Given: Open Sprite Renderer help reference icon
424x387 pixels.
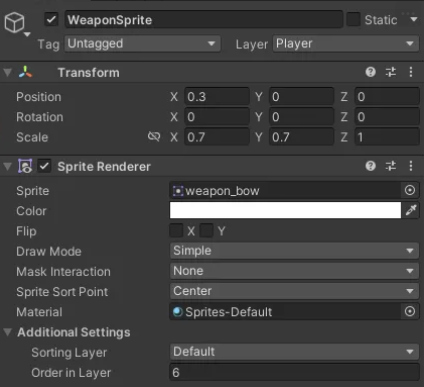Looking at the screenshot, I should pyautogui.click(x=370, y=166).
